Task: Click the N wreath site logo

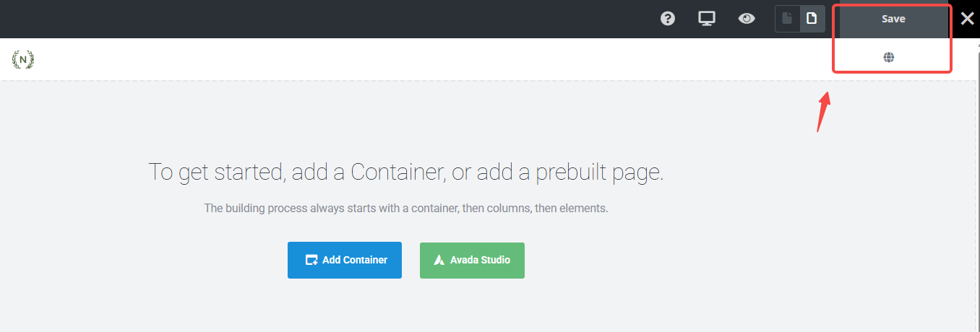Action: click(23, 59)
